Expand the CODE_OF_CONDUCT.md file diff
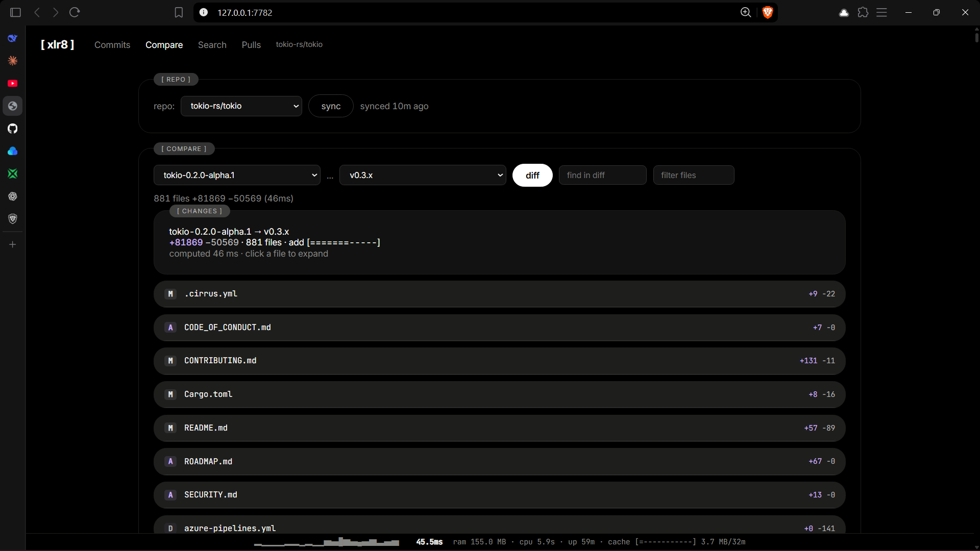This screenshot has width=980, height=551. point(499,328)
